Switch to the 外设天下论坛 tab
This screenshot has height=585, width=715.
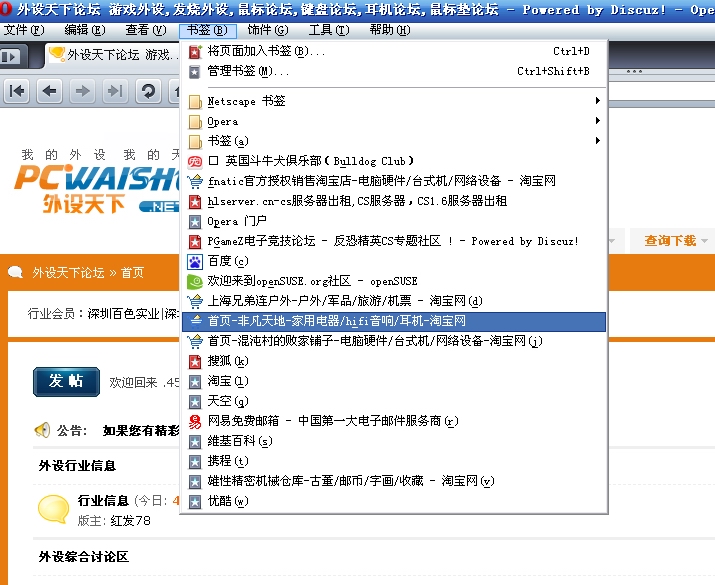pos(113,55)
